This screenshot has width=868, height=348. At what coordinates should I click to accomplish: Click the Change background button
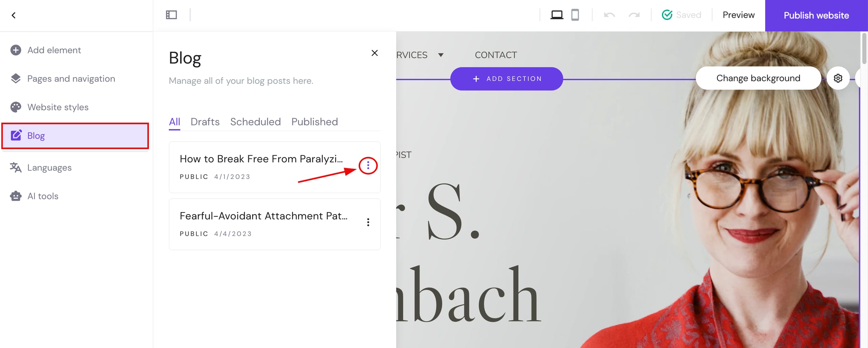(758, 78)
